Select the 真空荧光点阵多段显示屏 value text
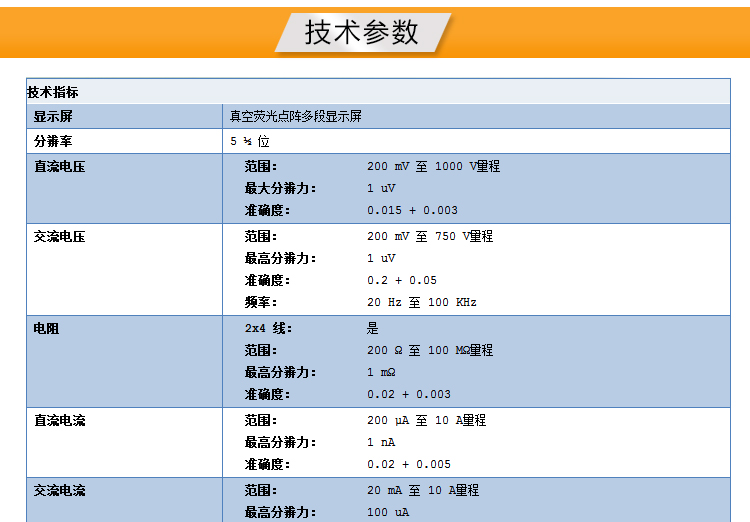 295,116
